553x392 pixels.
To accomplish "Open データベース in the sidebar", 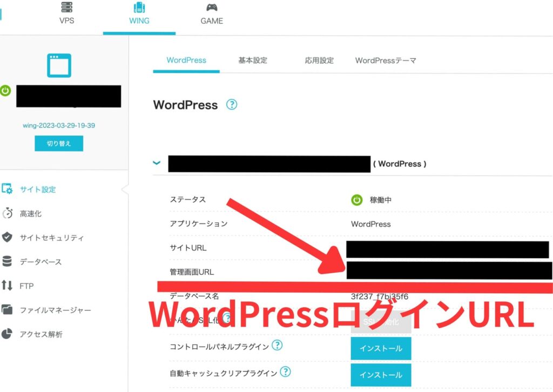I will 41,261.
